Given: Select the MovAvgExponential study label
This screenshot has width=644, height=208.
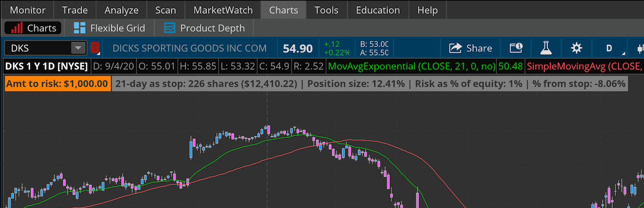Looking at the screenshot, I should click(x=411, y=66).
